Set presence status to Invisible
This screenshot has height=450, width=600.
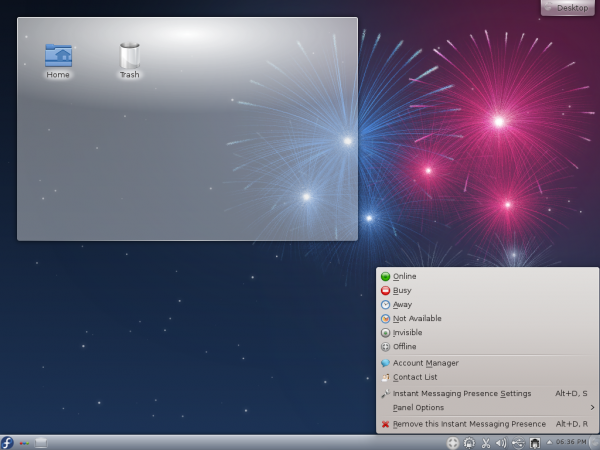click(x=407, y=332)
